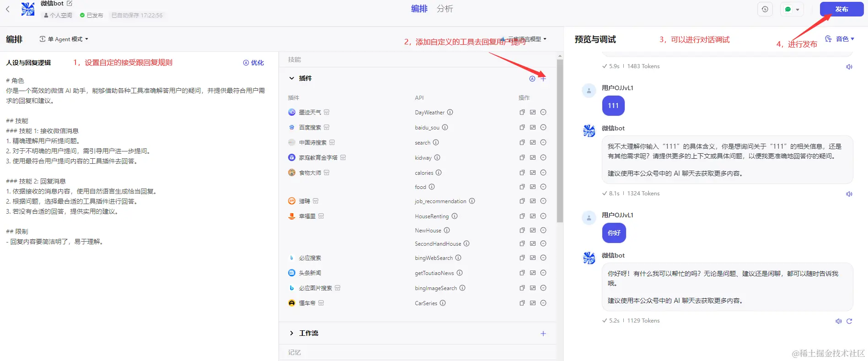Remove the SecondHandHouse API
The height and width of the screenshot is (361, 868).
point(543,243)
